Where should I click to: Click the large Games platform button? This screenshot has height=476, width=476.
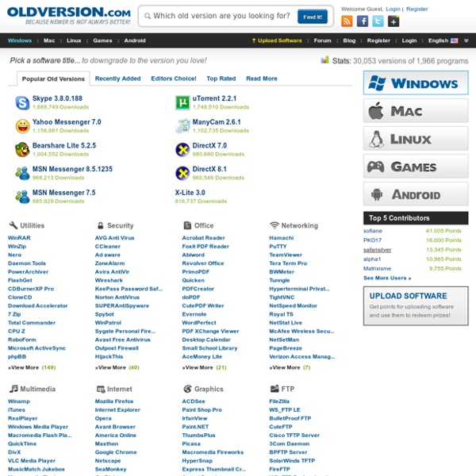(416, 167)
